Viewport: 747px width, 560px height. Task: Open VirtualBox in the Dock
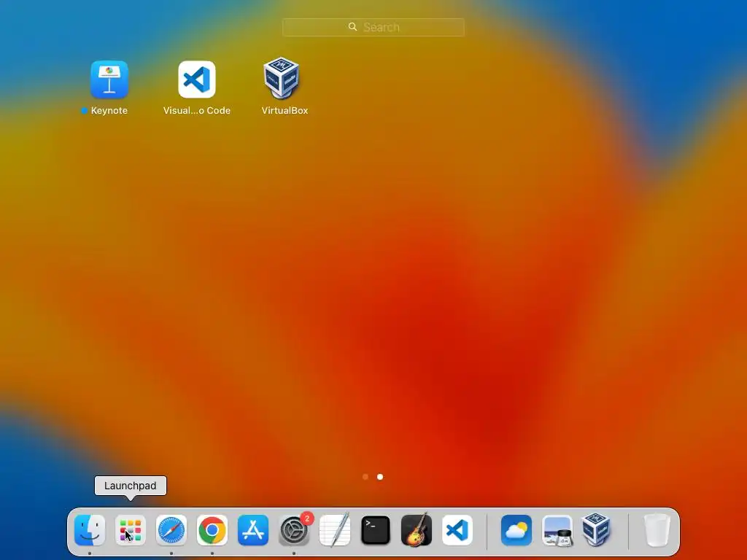click(597, 529)
